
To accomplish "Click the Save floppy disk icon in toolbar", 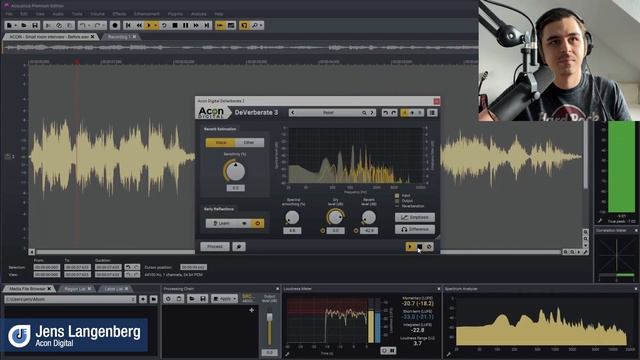I will [35, 25].
